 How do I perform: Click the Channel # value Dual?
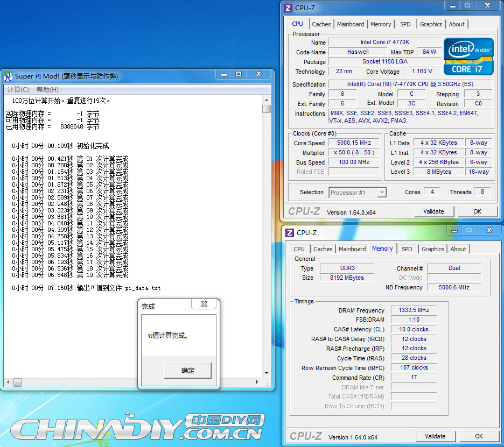click(454, 268)
